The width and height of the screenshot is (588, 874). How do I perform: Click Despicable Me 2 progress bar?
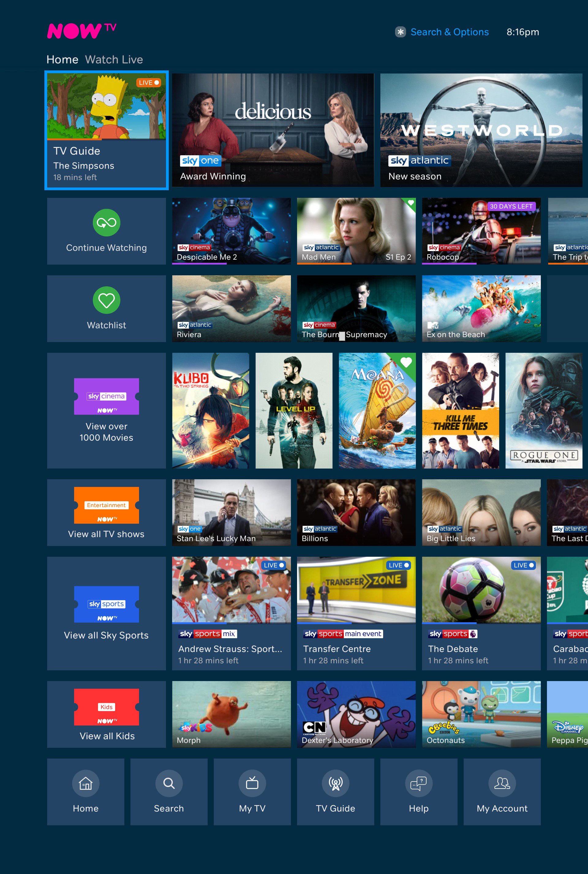(199, 264)
